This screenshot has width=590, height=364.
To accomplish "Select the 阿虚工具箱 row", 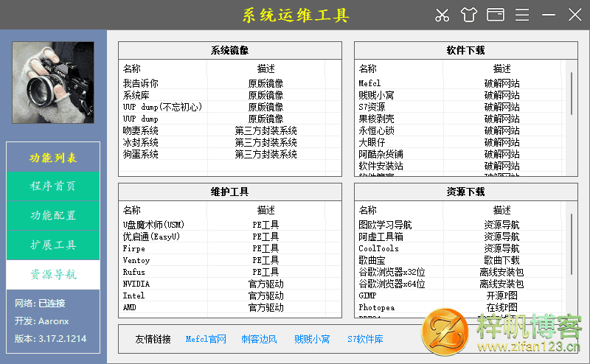I will [458, 237].
